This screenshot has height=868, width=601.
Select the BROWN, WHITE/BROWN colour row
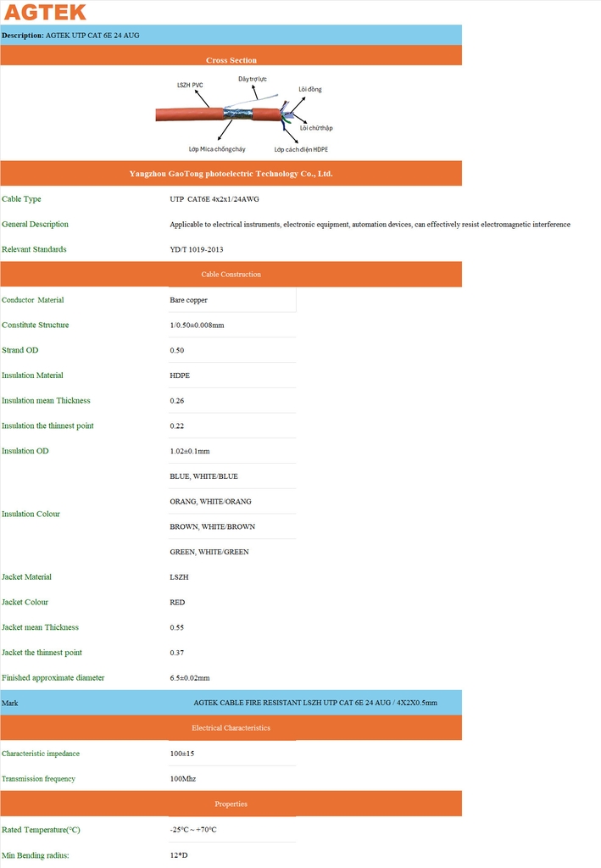(213, 526)
